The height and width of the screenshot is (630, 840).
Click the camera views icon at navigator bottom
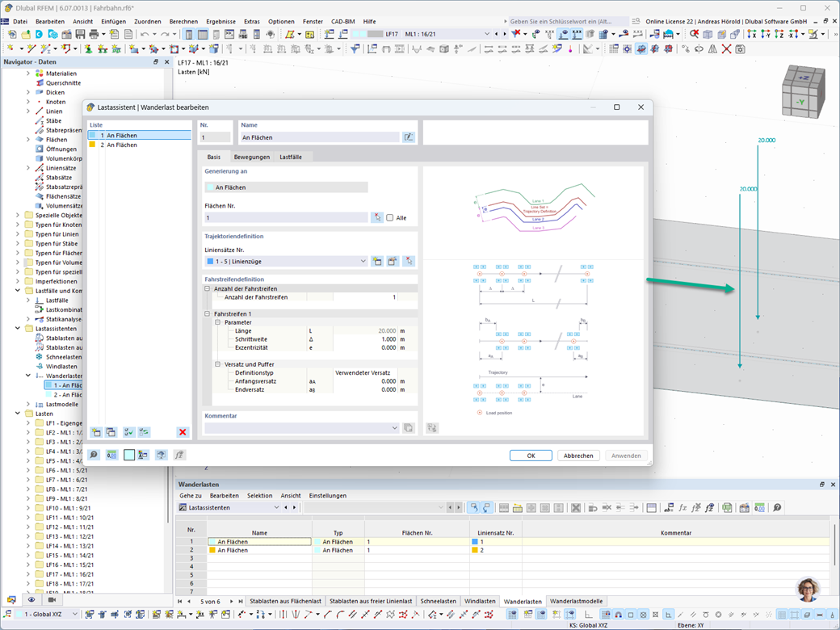52,600
